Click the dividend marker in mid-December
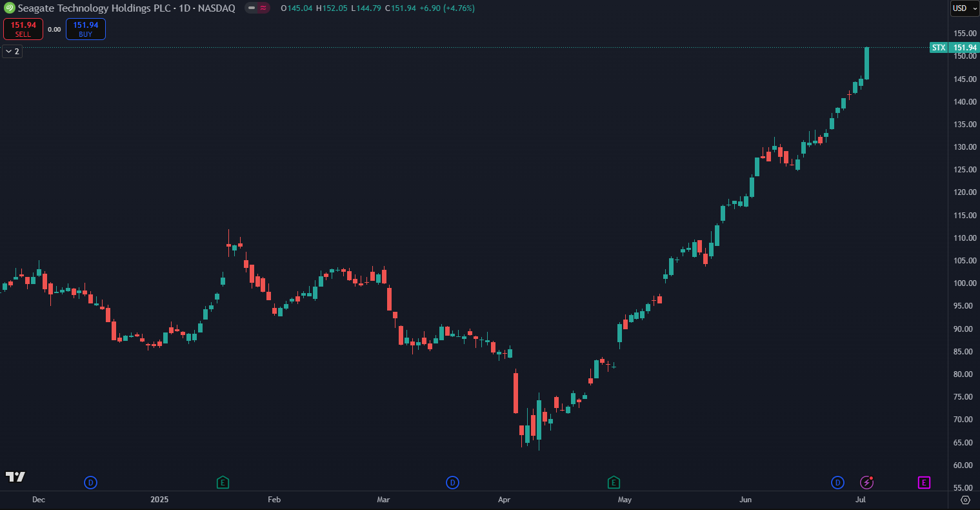The image size is (980, 510). point(91,482)
